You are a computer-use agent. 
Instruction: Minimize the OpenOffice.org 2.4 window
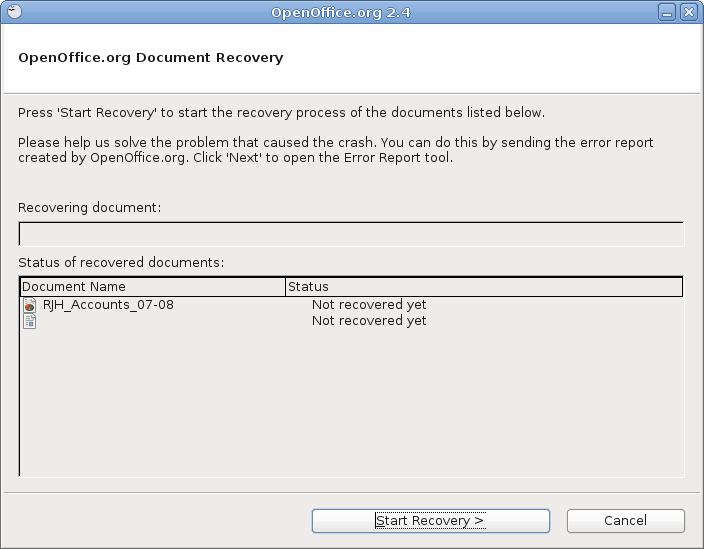tap(667, 12)
